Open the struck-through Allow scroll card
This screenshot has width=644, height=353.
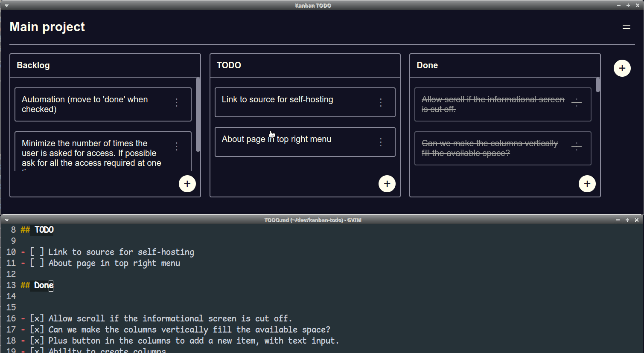(503, 104)
